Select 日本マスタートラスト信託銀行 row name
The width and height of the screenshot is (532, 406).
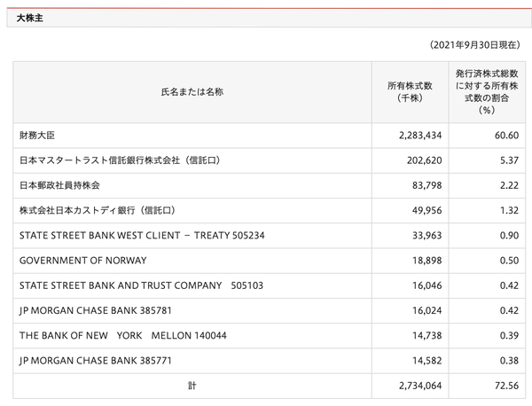(120, 160)
